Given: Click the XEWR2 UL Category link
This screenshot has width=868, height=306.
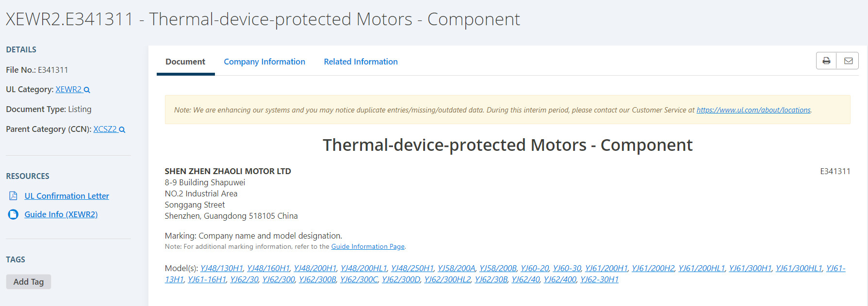Looking at the screenshot, I should pos(68,89).
